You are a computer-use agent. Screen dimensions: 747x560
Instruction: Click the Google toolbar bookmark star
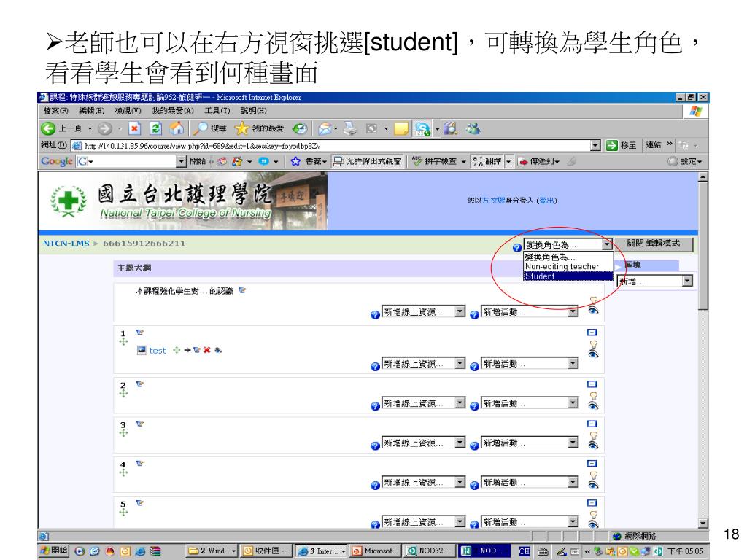pos(295,161)
